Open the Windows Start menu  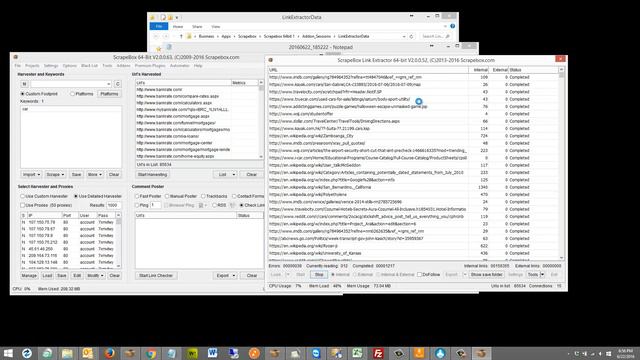click(8, 353)
